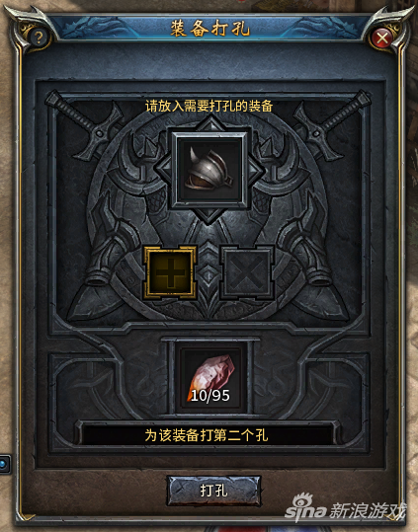Select the horned helmet in equipment slot

tap(209, 170)
